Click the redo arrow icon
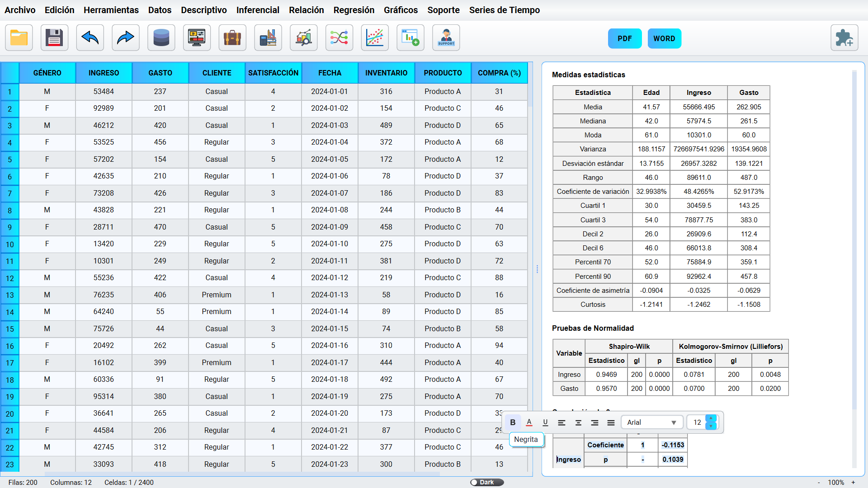The width and height of the screenshot is (868, 488). pos(125,38)
